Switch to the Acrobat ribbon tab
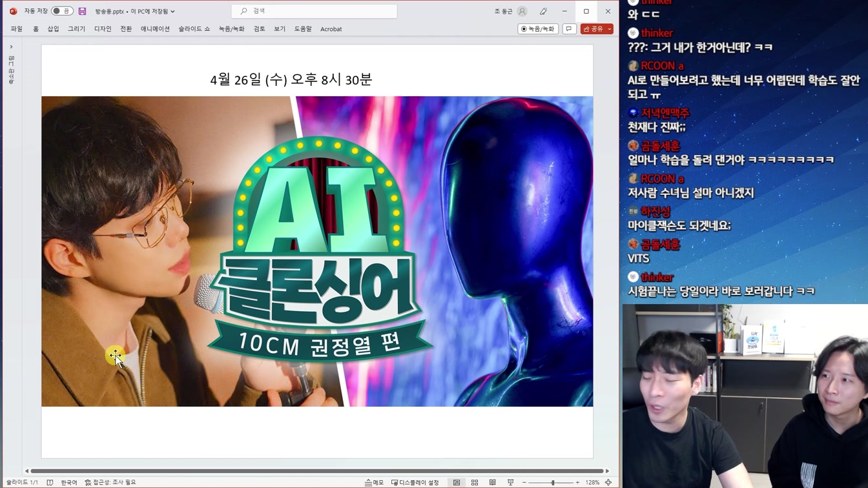 (331, 29)
